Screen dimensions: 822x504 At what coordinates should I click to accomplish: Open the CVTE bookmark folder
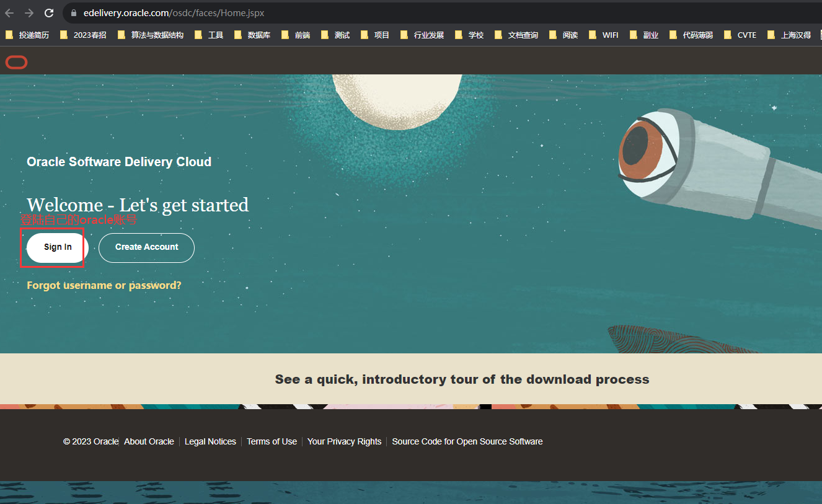click(740, 35)
